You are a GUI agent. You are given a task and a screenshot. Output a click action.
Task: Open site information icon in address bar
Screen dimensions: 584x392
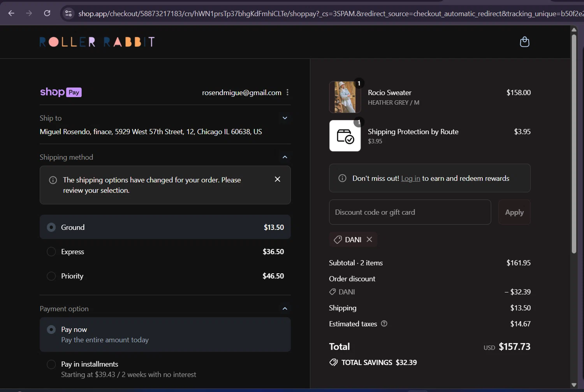point(68,14)
